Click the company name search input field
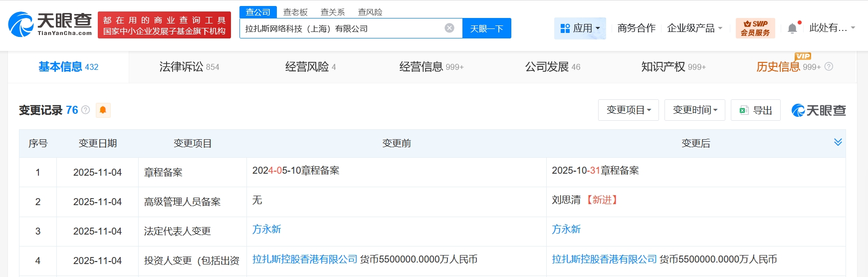 pos(339,28)
